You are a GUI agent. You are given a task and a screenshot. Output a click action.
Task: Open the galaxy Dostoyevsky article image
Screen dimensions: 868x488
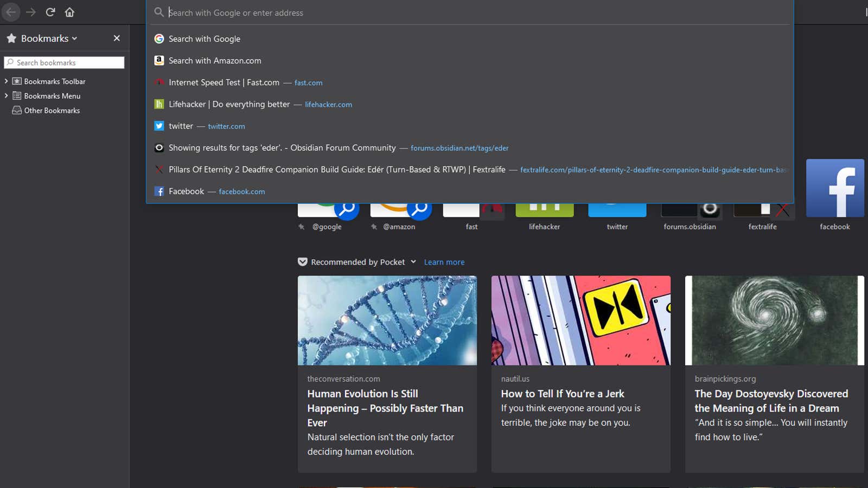point(775,320)
